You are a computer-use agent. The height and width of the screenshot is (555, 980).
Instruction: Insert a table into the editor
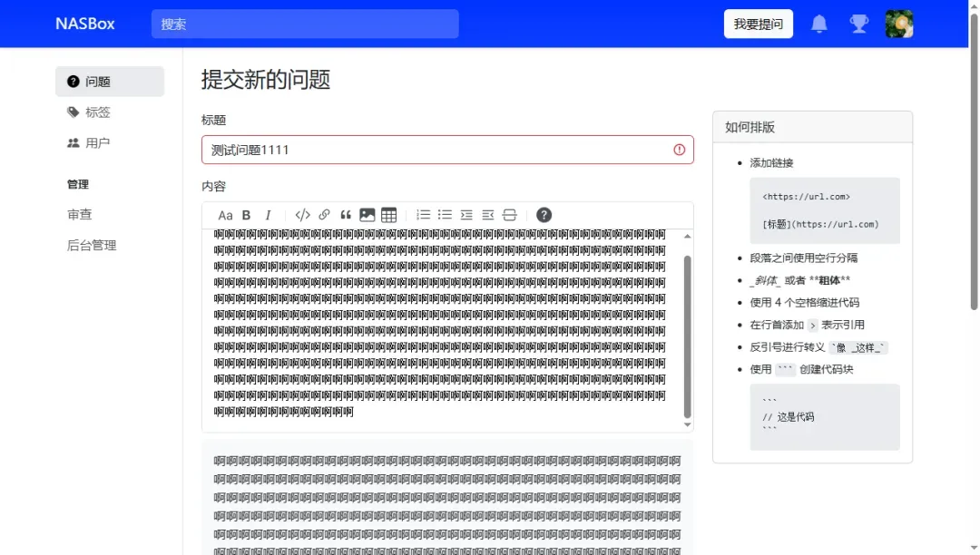click(389, 215)
